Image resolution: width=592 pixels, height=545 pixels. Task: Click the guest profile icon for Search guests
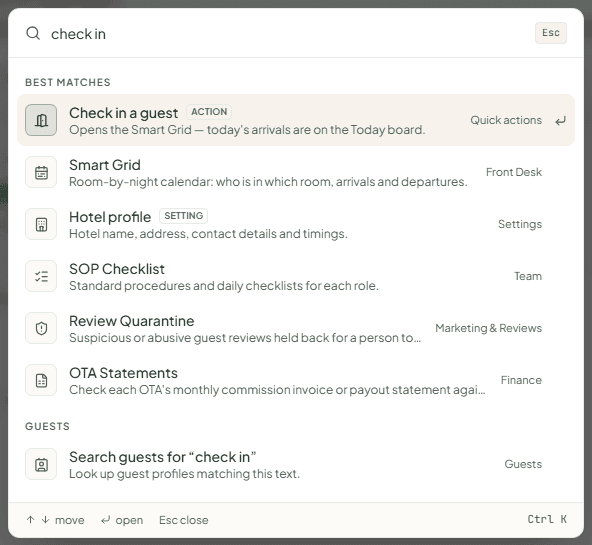point(41,464)
